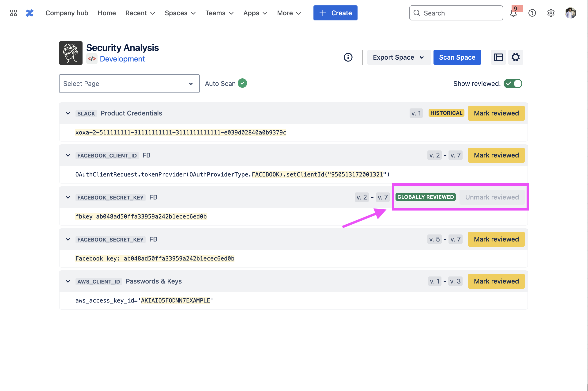Click the search magnifier icon
The height and width of the screenshot is (391, 588).
tap(417, 13)
